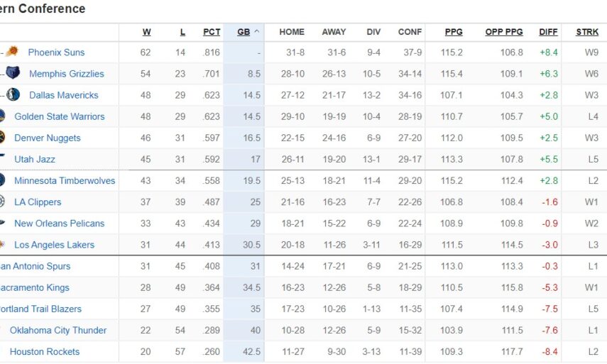Sort standings by PCT column header

(x=212, y=32)
